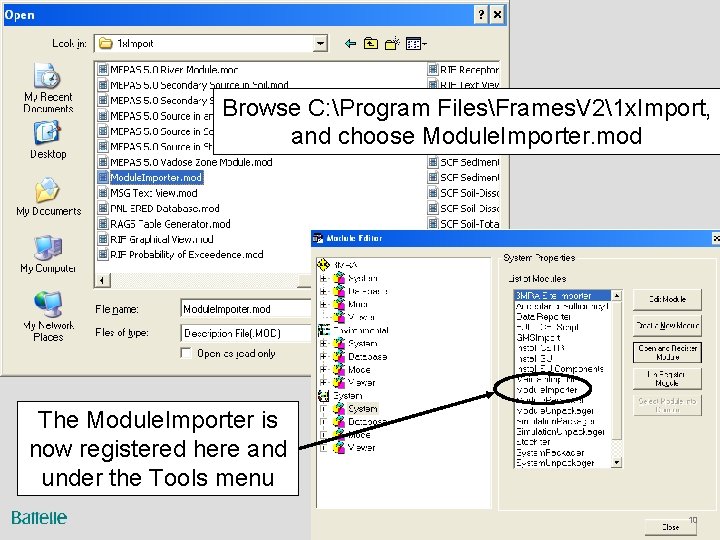Screen dimensions: 720x540
Task: Select the highlighted ModuleImporter.mod file
Action: pos(156,178)
